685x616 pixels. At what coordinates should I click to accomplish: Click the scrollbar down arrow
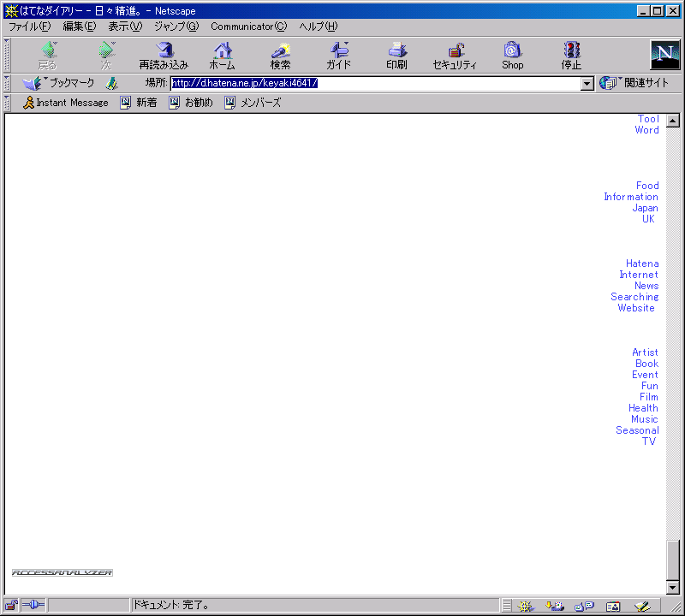pos(673,588)
